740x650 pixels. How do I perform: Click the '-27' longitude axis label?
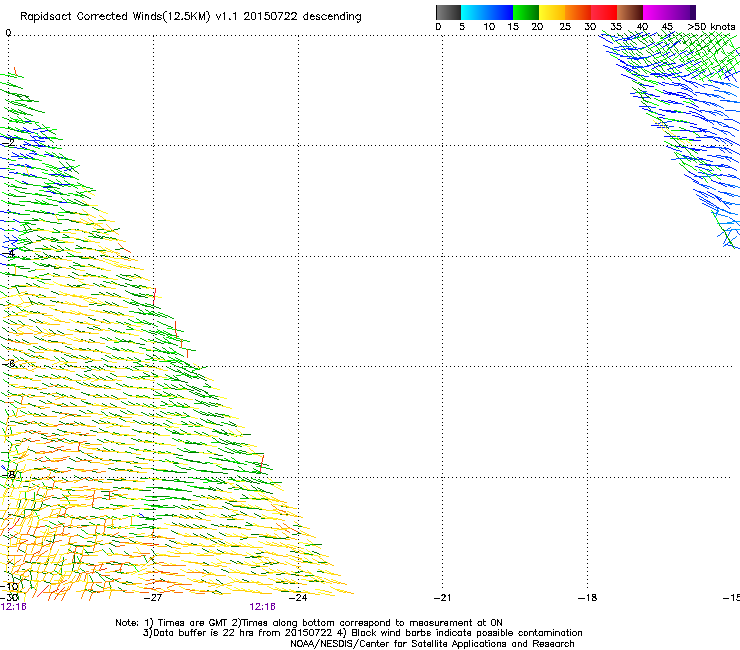pyautogui.click(x=153, y=598)
